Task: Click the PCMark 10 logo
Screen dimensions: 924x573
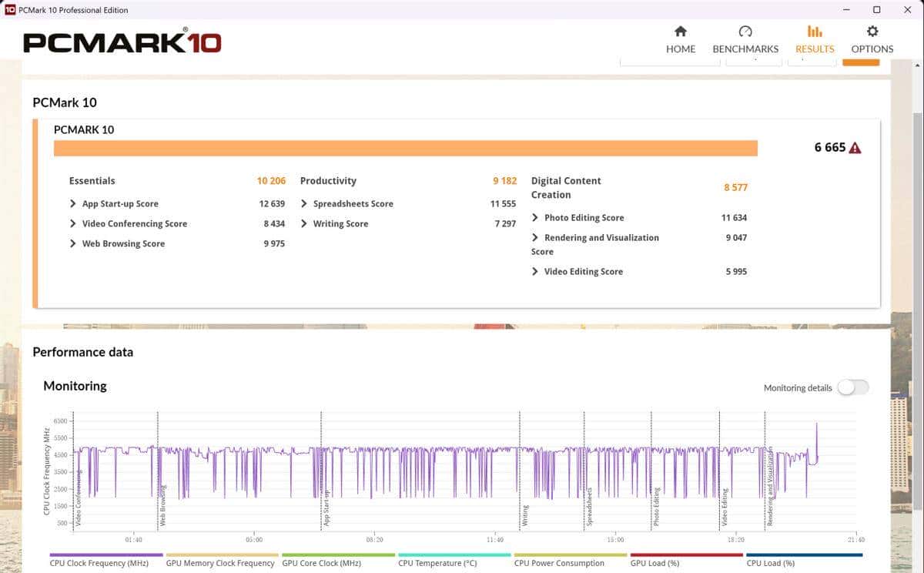Action: (122, 42)
